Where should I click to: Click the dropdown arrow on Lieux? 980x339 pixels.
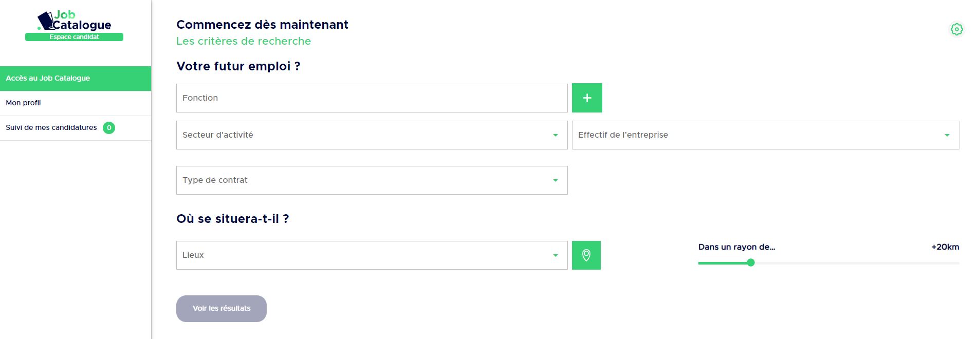[554, 255]
